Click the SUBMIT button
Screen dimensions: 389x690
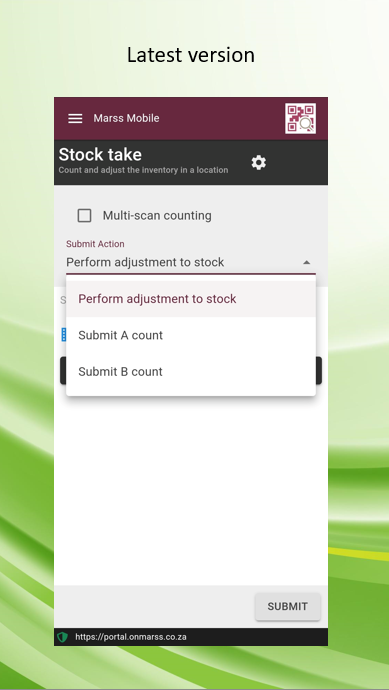[288, 606]
